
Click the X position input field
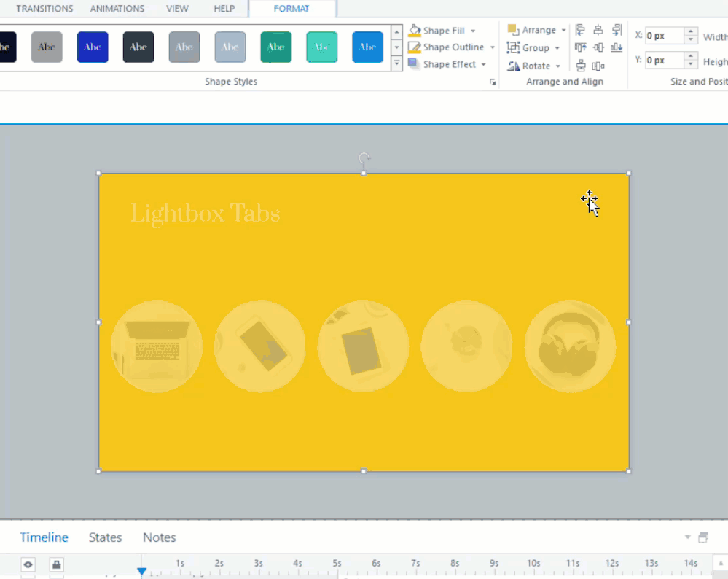(665, 36)
